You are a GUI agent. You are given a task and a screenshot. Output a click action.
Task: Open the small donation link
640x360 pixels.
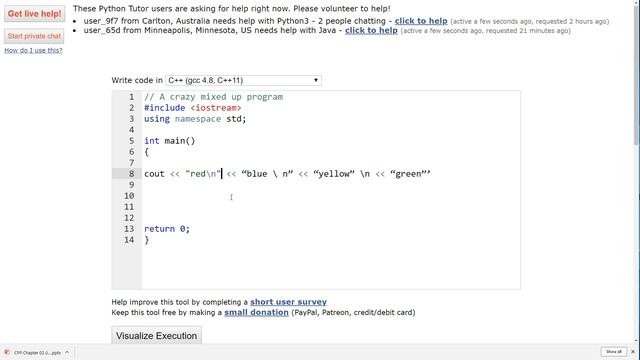256,312
